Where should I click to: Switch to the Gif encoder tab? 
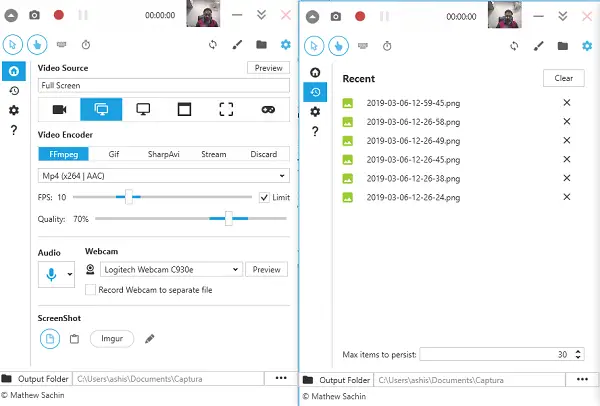click(114, 154)
